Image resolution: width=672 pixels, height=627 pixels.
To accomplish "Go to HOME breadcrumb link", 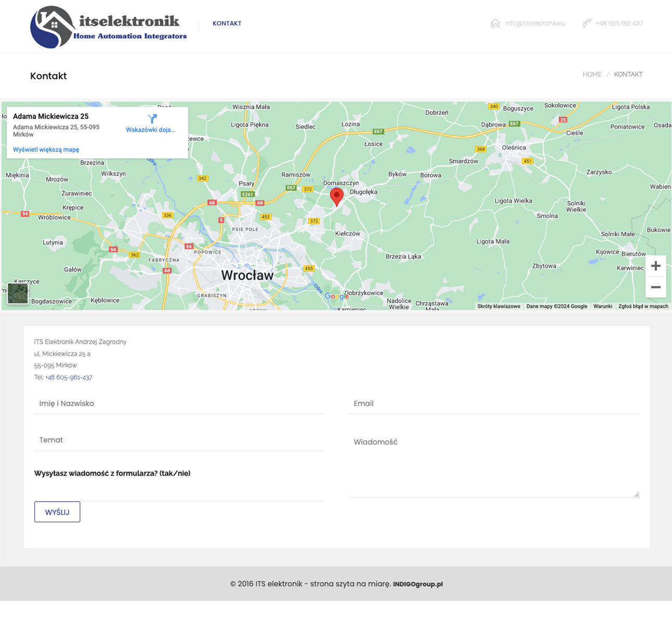I will click(592, 74).
